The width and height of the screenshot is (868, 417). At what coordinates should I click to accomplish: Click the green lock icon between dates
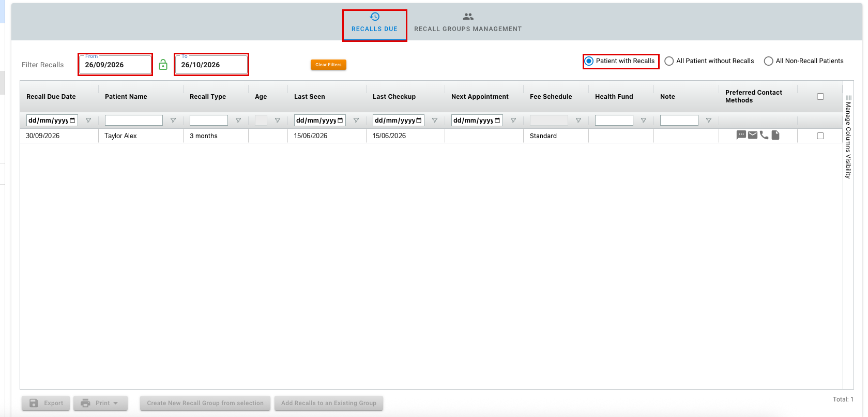coord(163,65)
